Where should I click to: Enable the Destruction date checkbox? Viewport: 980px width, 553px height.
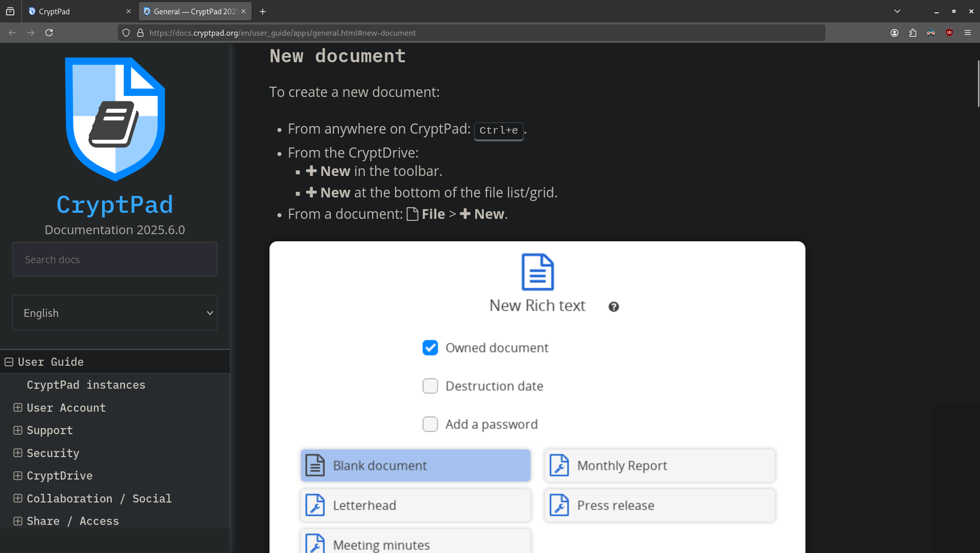tap(430, 386)
